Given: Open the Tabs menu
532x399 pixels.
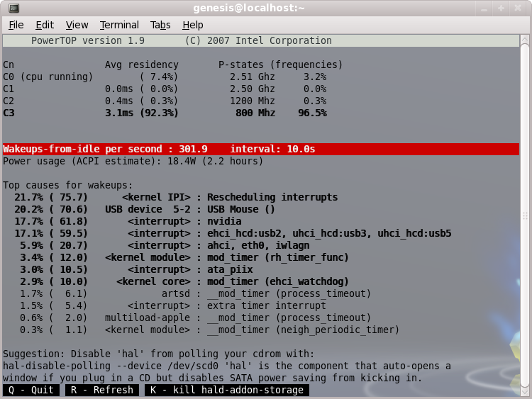Looking at the screenshot, I should (160, 25).
